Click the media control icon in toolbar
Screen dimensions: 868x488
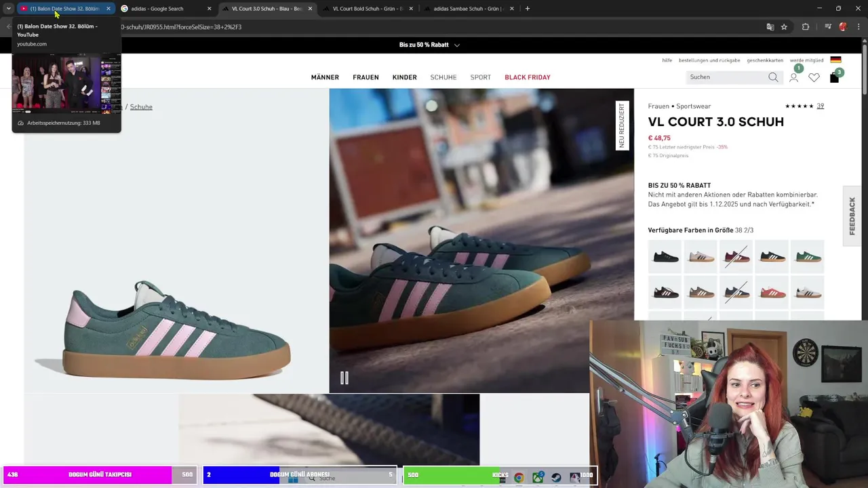[828, 27]
